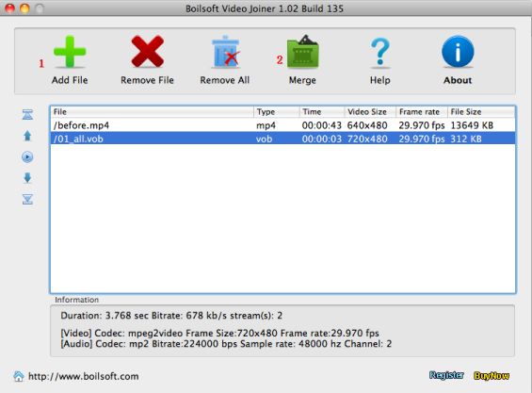Click the green Add File plus icon
This screenshot has height=393, width=532.
(x=70, y=52)
